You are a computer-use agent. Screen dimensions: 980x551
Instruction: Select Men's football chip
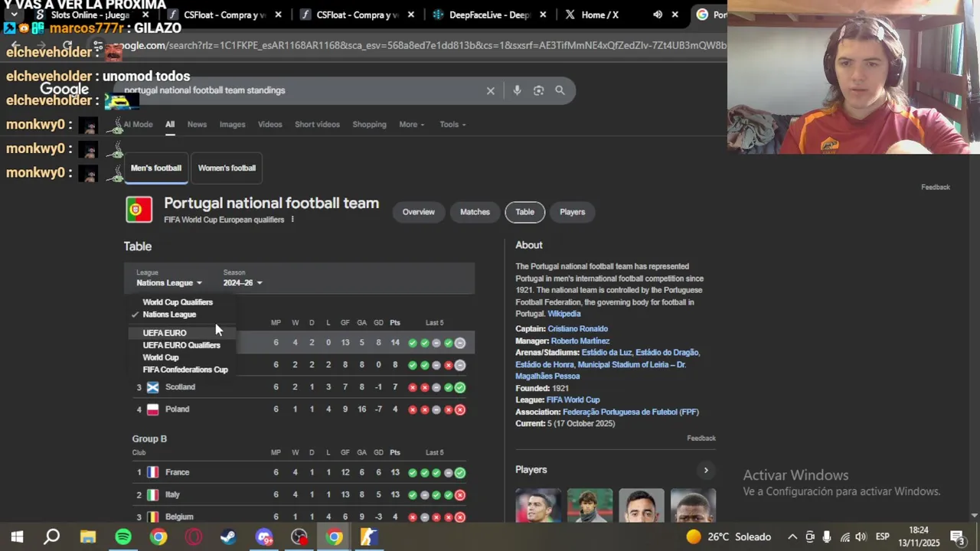[x=156, y=168]
